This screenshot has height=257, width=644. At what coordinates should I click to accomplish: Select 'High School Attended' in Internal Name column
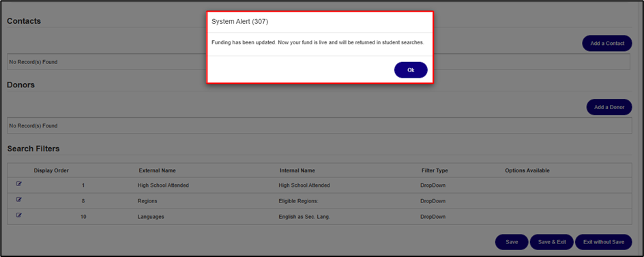304,185
